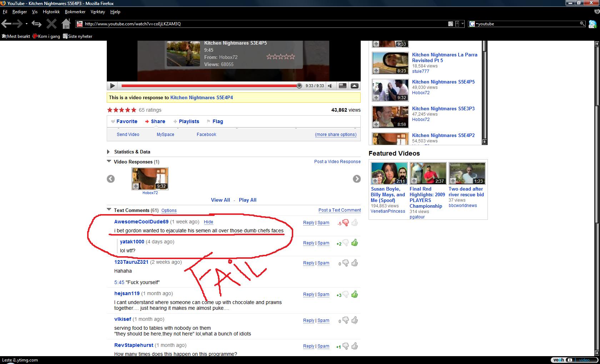Add Susan Boyle spoof video to queue
Screen dimensions: 600x364
[x=375, y=181]
